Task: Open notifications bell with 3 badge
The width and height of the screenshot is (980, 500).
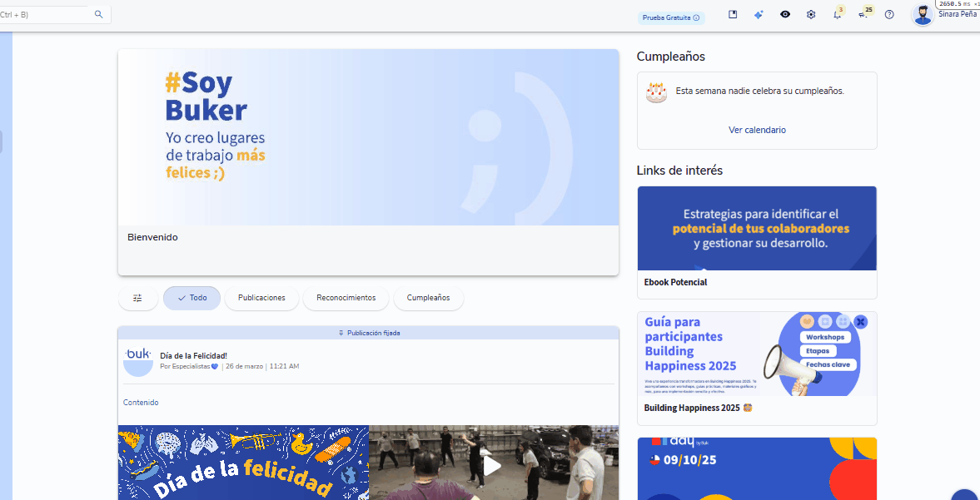Action: point(837,15)
